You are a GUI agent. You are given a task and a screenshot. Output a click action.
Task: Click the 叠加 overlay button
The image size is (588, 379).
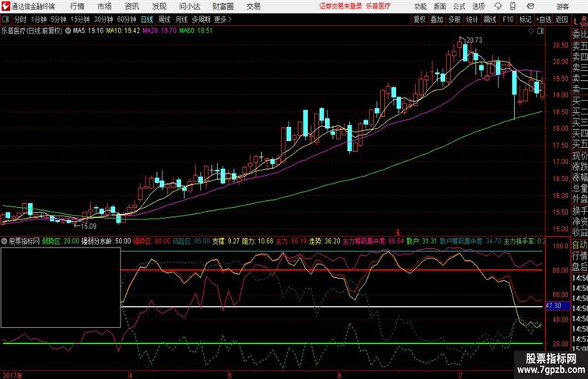(x=437, y=19)
